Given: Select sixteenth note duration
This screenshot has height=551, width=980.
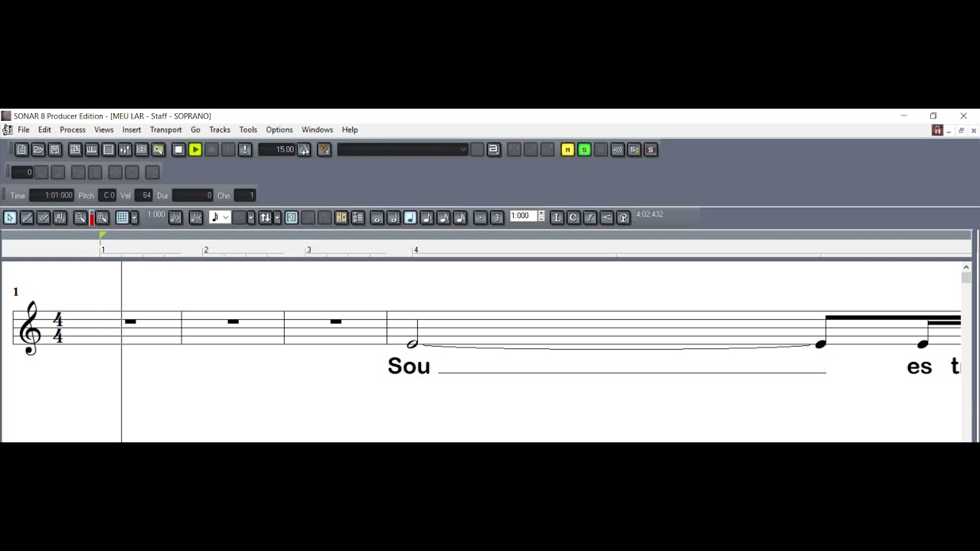Looking at the screenshot, I should tap(444, 218).
